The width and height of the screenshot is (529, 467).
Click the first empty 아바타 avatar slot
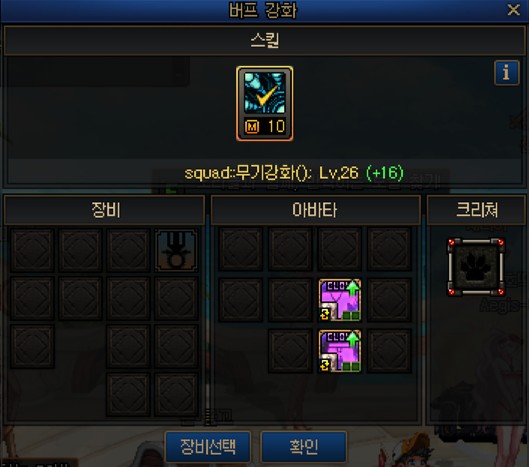point(241,249)
